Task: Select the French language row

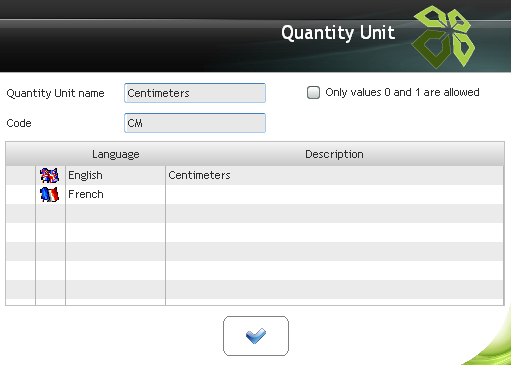Action: pos(255,194)
